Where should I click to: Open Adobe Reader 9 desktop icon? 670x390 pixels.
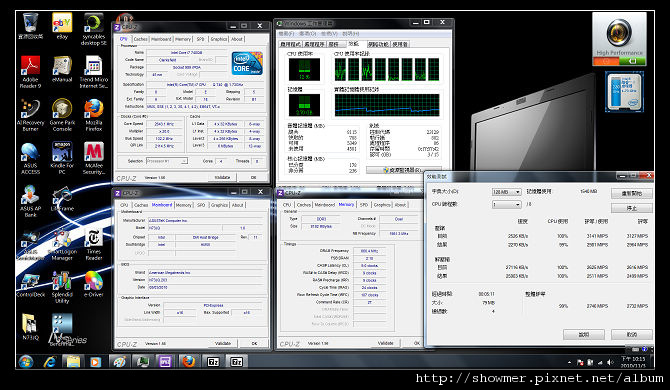tap(30, 71)
